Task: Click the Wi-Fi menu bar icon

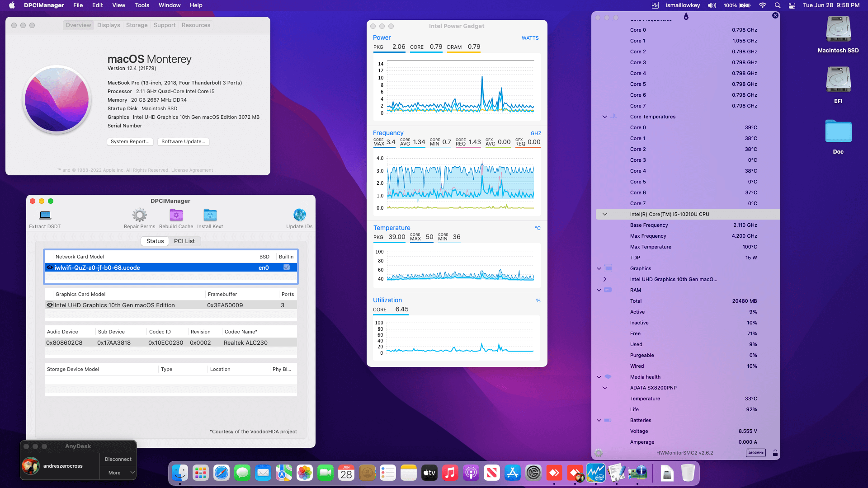Action: click(763, 5)
